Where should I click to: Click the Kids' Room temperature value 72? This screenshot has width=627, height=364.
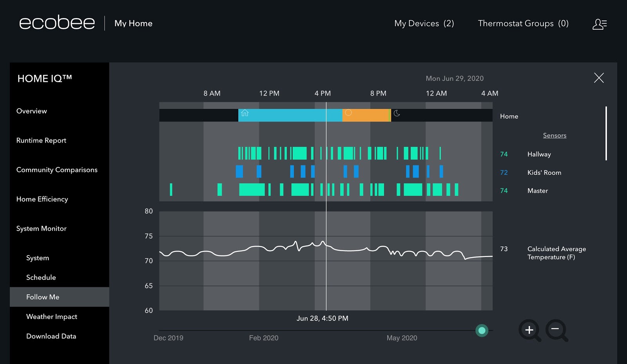(x=504, y=172)
